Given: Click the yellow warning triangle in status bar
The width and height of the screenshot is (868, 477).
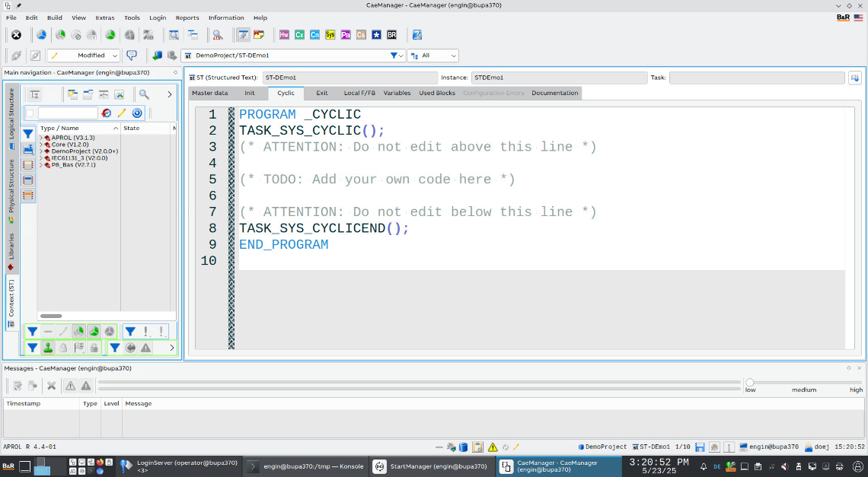Looking at the screenshot, I should [x=493, y=447].
